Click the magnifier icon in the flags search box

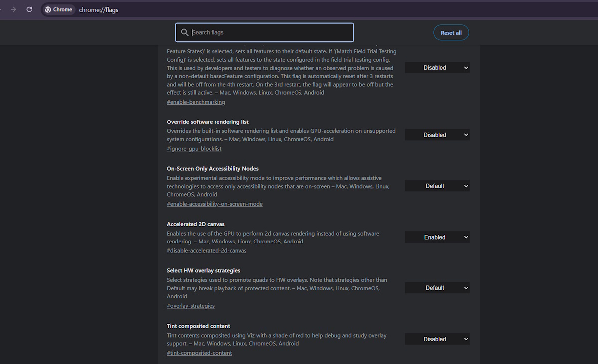pos(185,32)
